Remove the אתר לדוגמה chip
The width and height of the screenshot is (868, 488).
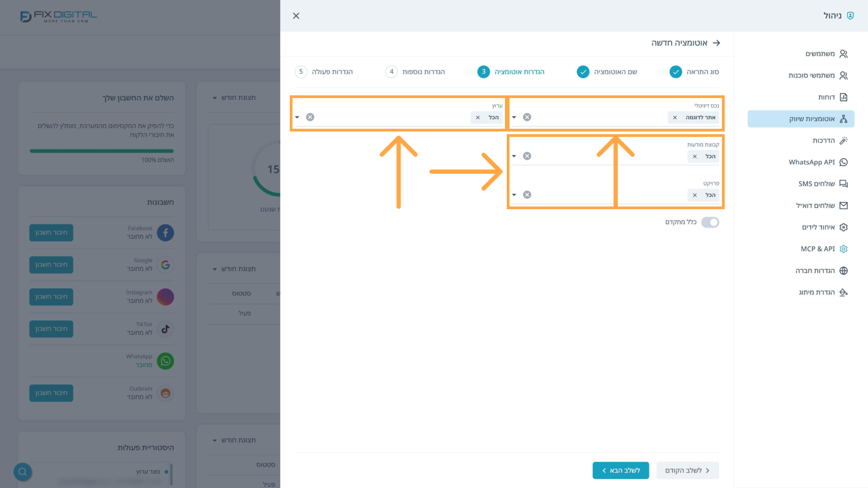(x=675, y=117)
